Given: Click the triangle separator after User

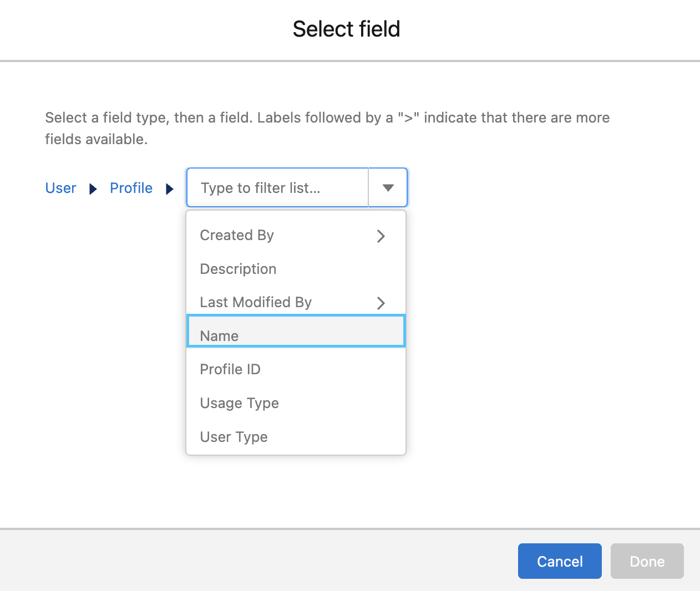Looking at the screenshot, I should tap(93, 189).
